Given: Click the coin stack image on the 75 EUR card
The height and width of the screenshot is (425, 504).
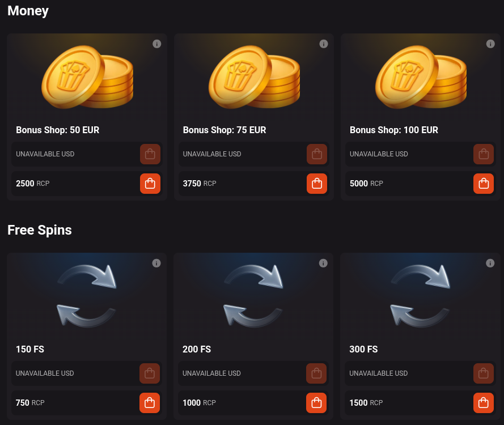Looking at the screenshot, I should (x=254, y=76).
